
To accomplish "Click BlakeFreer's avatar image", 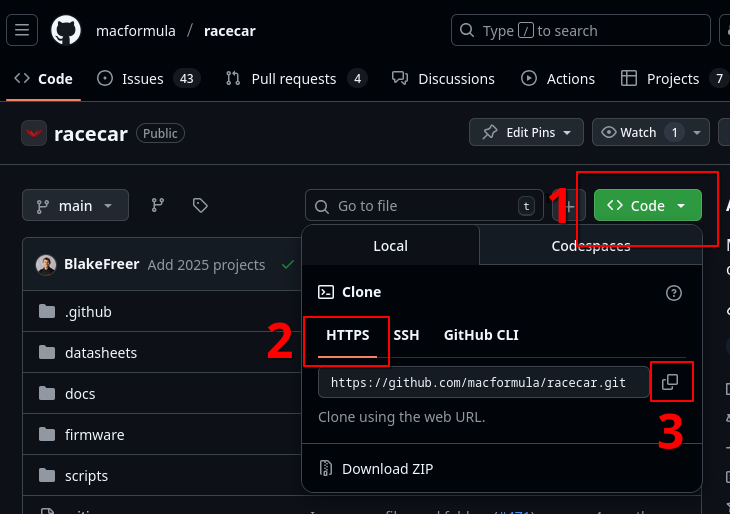I will [x=46, y=265].
